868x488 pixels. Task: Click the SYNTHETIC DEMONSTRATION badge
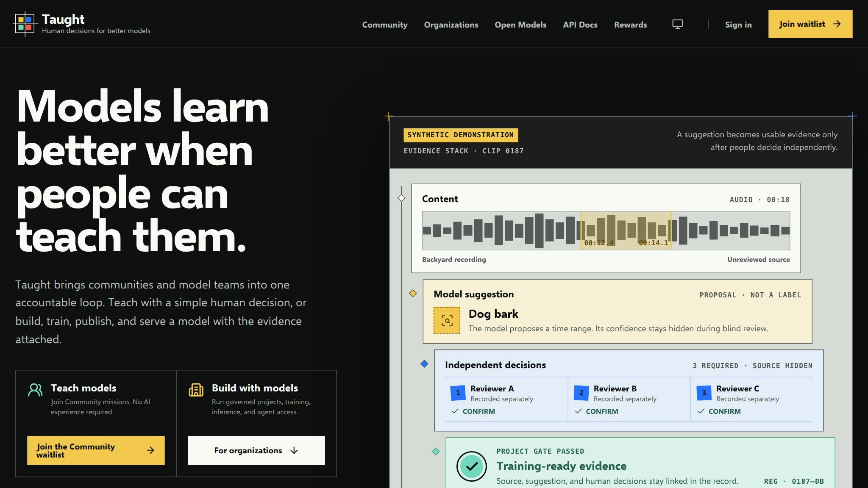pyautogui.click(x=461, y=135)
